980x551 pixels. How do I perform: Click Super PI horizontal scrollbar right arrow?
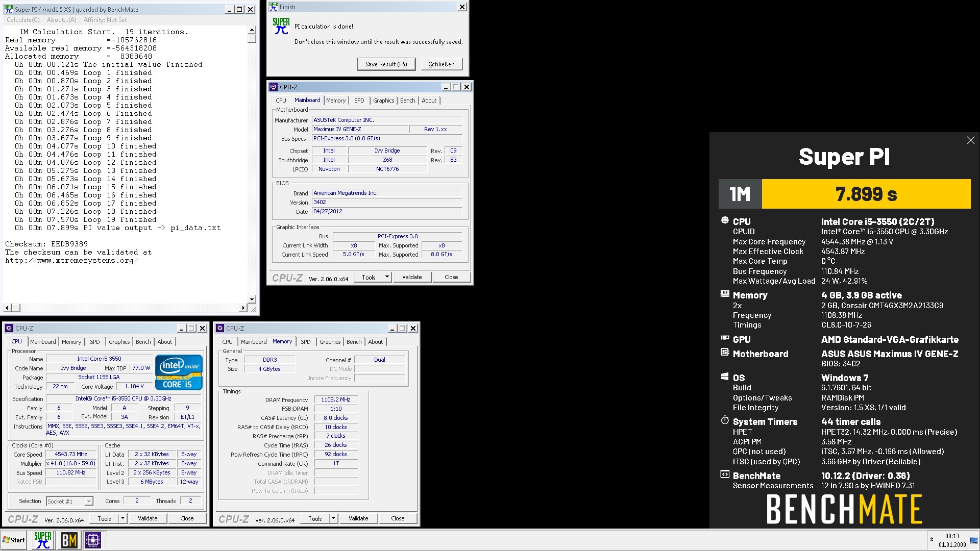pyautogui.click(x=243, y=308)
